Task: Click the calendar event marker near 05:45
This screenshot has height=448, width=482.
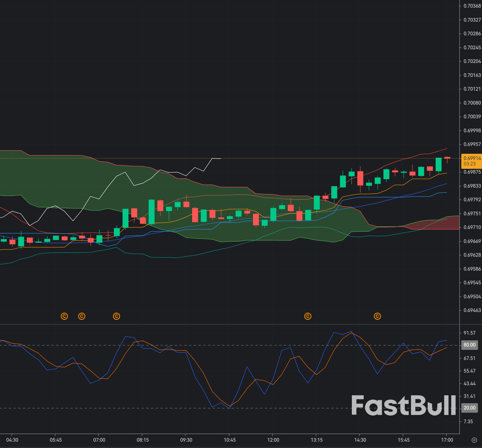Action: click(x=64, y=316)
